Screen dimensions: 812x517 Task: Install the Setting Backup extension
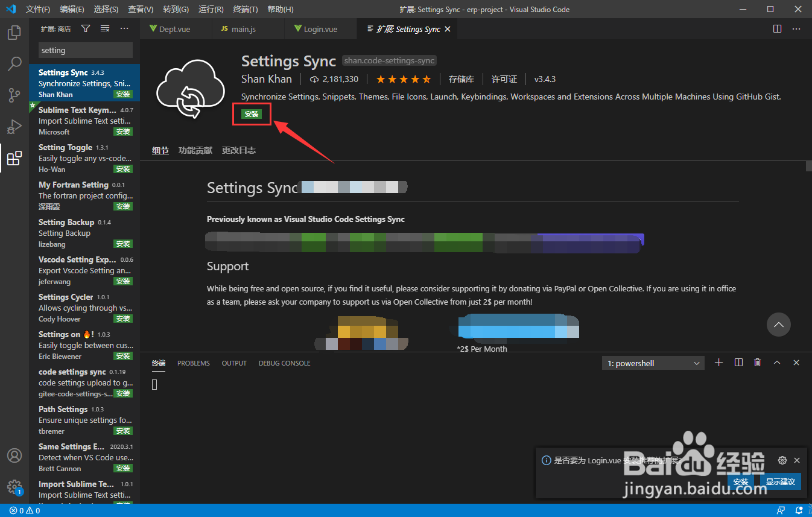coord(123,244)
